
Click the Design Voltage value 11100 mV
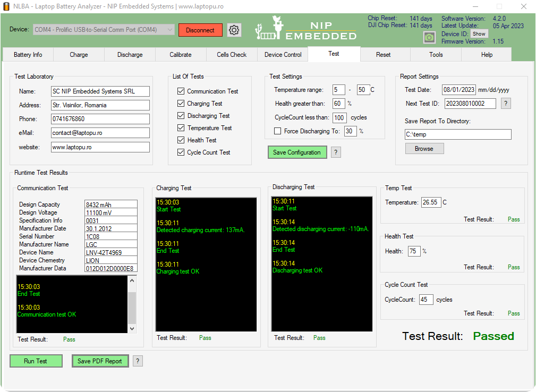(110, 212)
